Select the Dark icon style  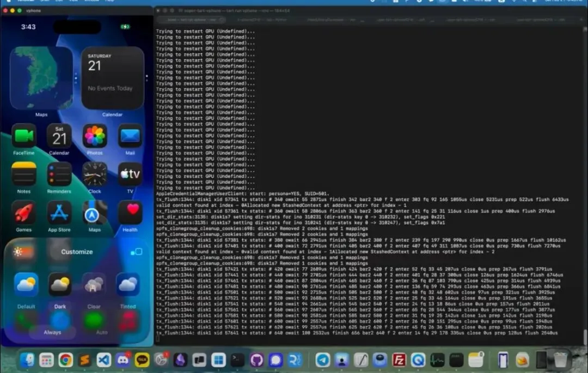[60, 284]
